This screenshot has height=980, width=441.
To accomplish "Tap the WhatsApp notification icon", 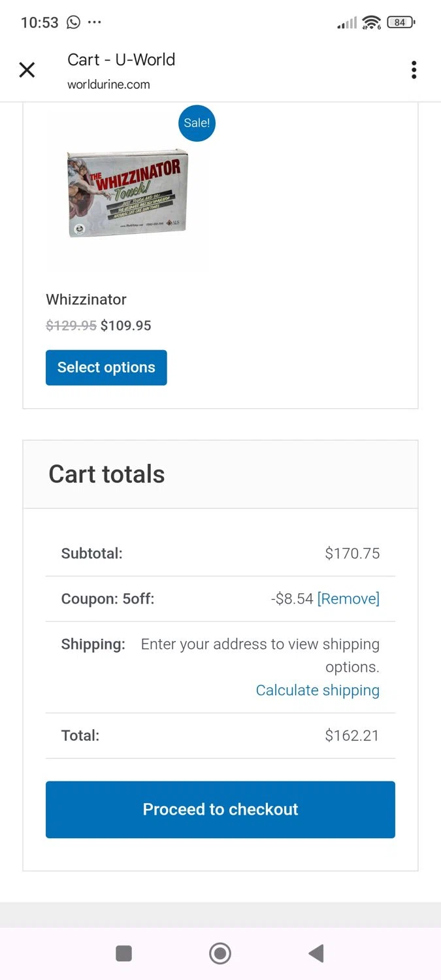I will (74, 22).
